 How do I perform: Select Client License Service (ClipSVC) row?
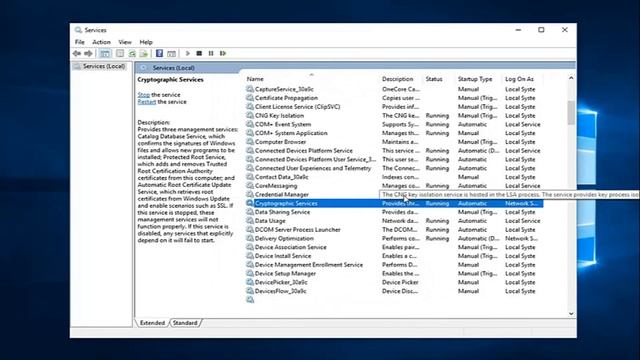tap(394, 107)
